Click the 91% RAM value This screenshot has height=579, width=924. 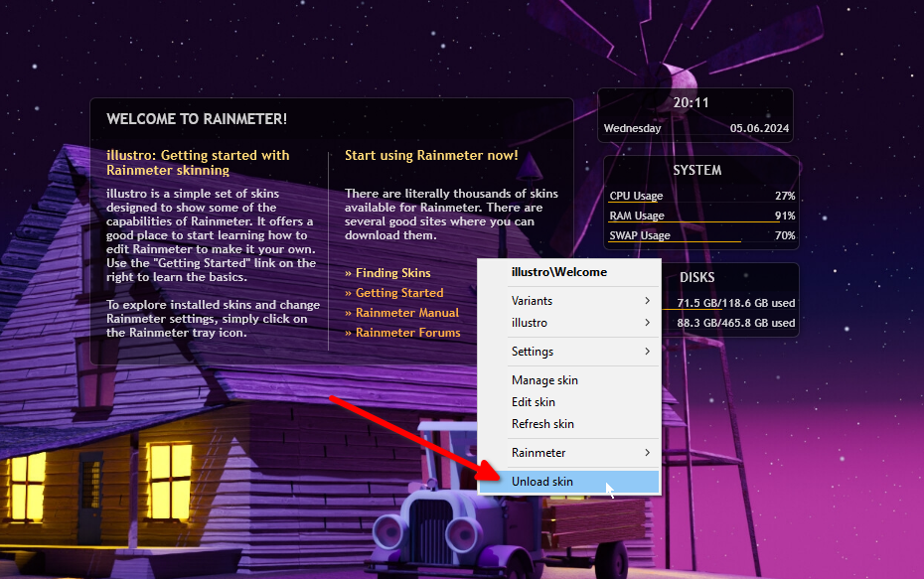coord(785,216)
